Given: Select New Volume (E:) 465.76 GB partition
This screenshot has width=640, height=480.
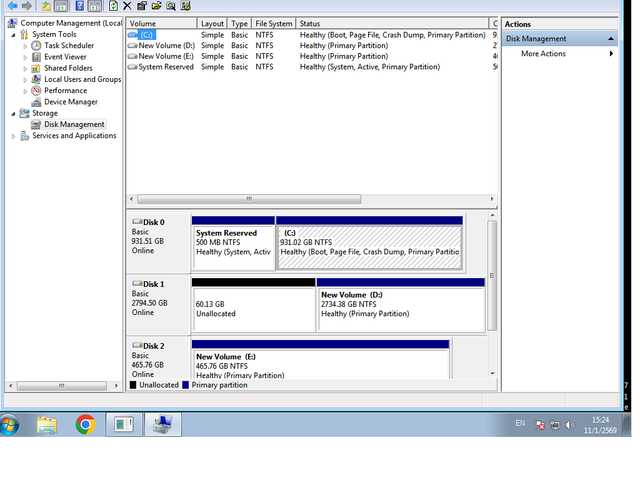Looking at the screenshot, I should 320,359.
